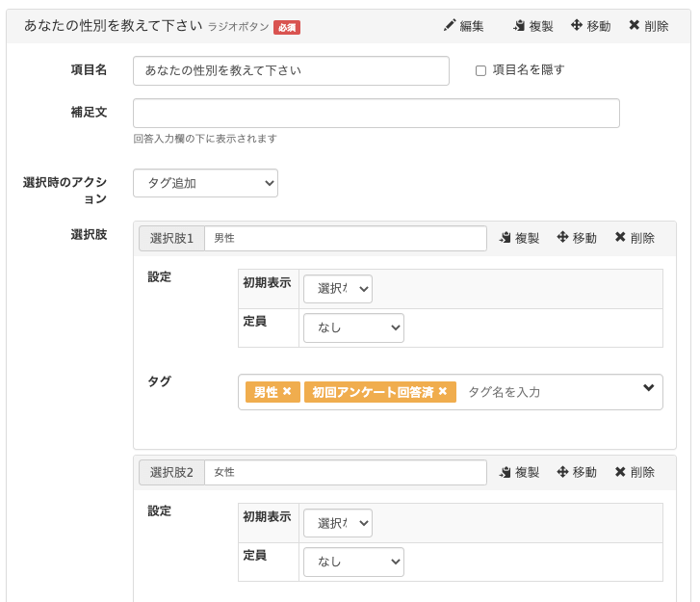Click the ラジオボタン type label
This screenshot has width=700, height=602.
click(x=239, y=27)
